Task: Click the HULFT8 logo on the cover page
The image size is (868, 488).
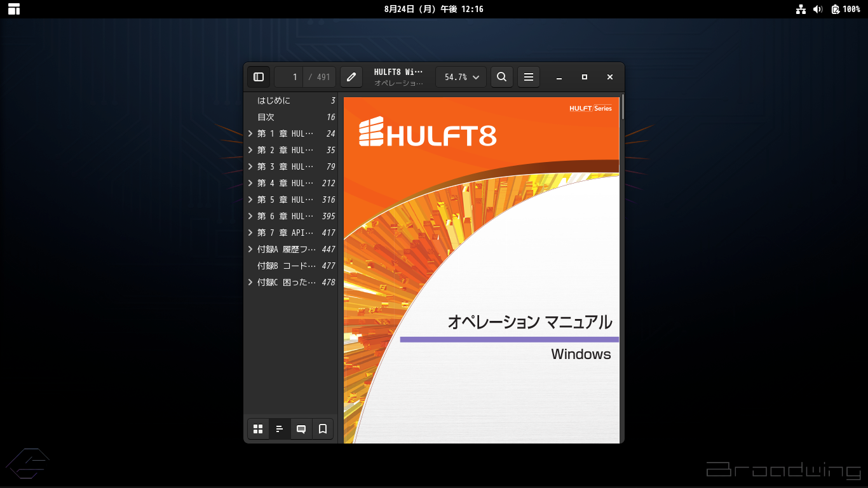Action: click(428, 132)
